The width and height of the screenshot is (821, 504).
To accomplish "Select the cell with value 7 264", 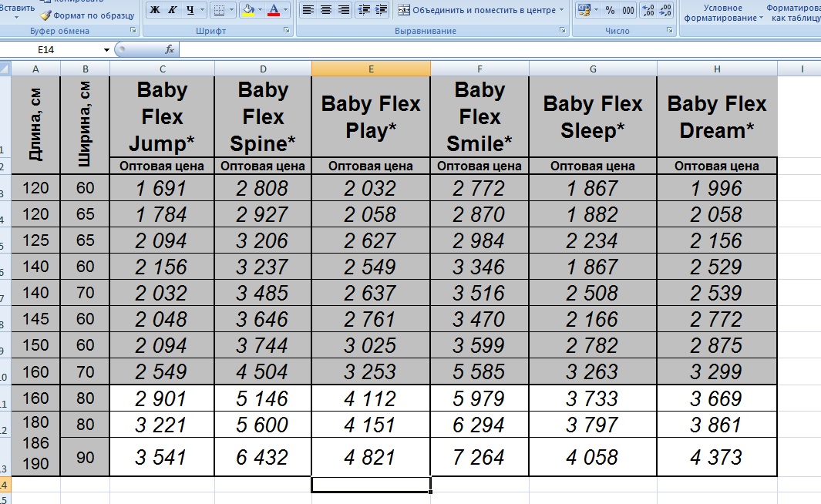I will [479, 457].
